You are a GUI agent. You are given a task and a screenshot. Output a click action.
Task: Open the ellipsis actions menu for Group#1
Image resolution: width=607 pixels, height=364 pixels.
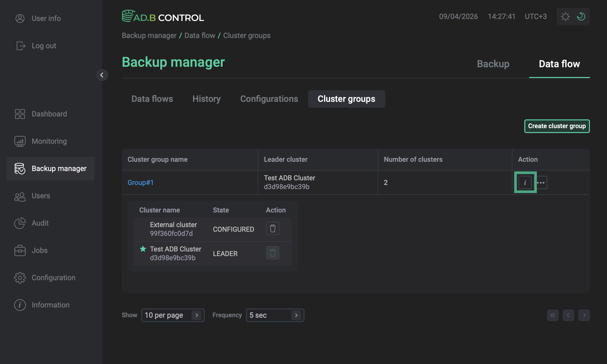click(541, 182)
